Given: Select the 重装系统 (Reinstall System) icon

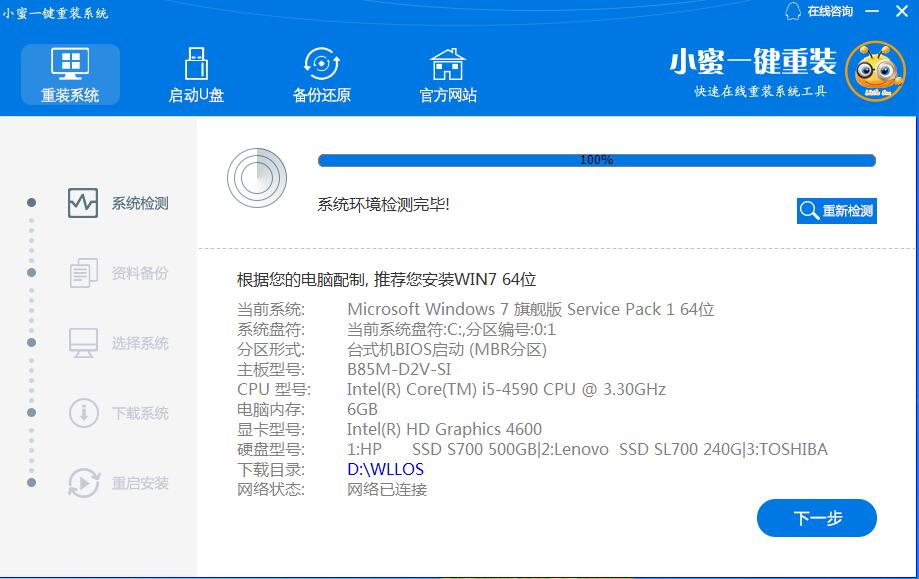Looking at the screenshot, I should click(69, 63).
